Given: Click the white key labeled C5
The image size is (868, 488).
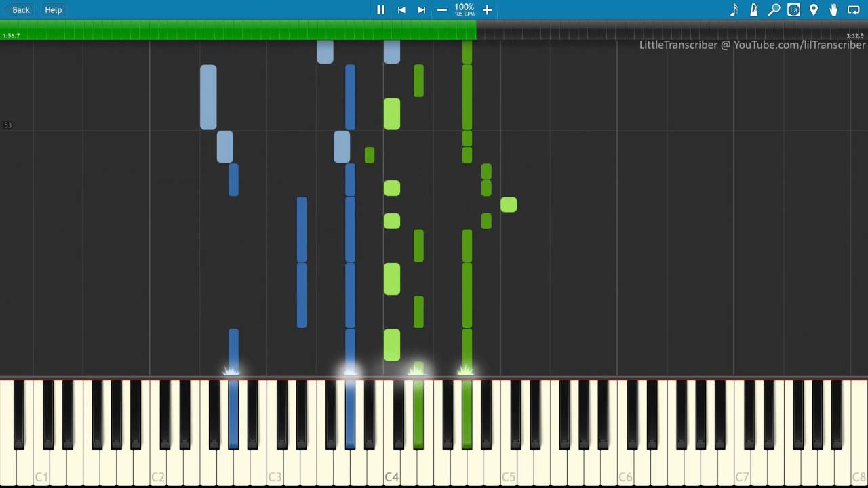Looking at the screenshot, I should (x=508, y=468).
